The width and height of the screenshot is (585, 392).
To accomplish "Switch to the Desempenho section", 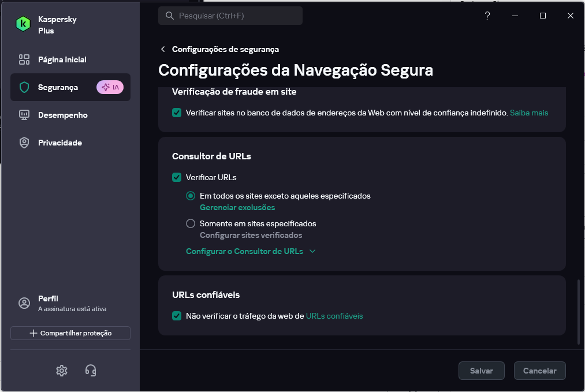I will pyautogui.click(x=62, y=115).
